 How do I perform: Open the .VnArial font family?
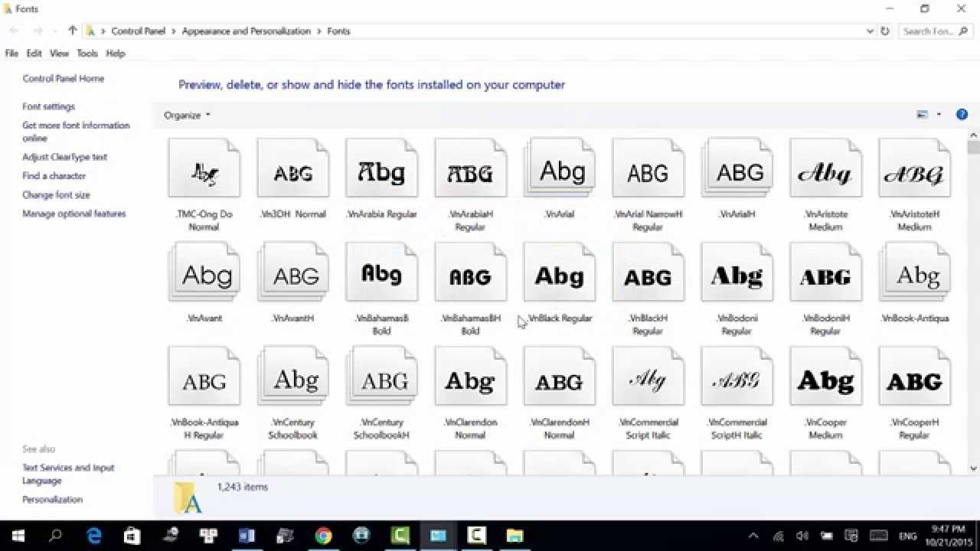[x=559, y=178]
